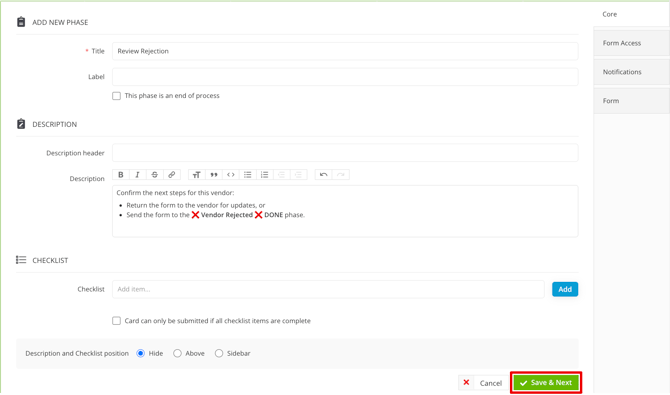The width and height of the screenshot is (670, 395).
Task: Undo last edit in description editor
Action: [323, 174]
